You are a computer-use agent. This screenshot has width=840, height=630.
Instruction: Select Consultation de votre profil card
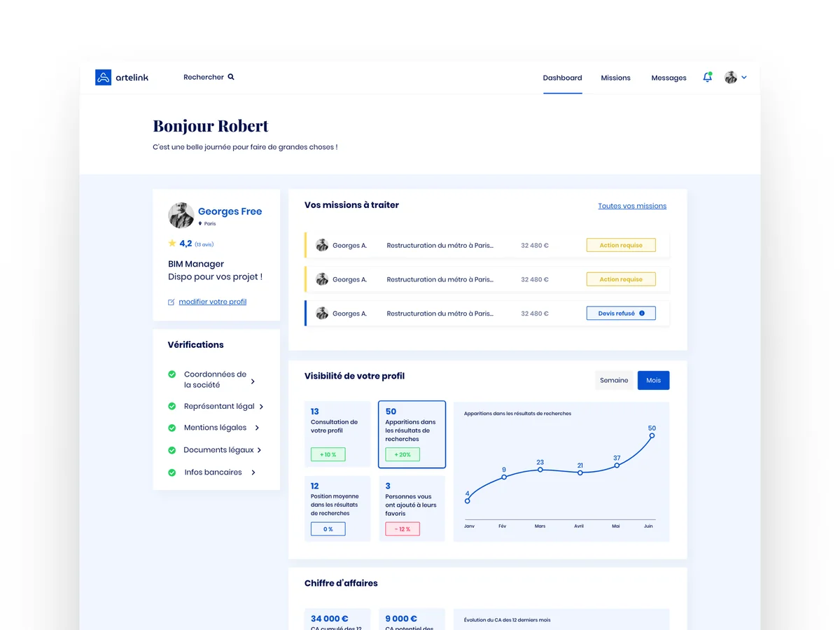click(x=337, y=434)
